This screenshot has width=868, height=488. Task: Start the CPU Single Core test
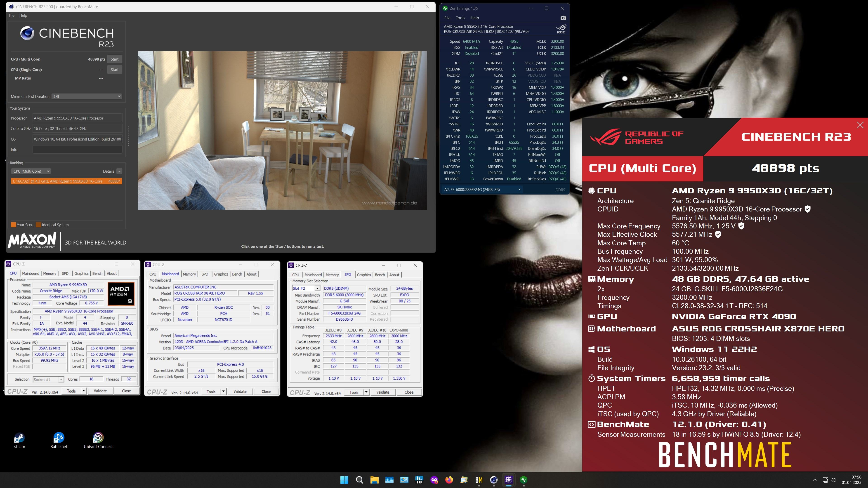115,70
